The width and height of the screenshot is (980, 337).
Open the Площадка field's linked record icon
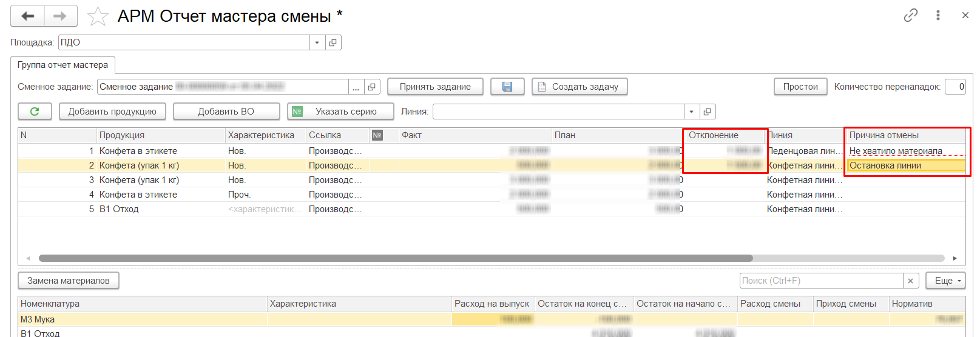click(333, 42)
